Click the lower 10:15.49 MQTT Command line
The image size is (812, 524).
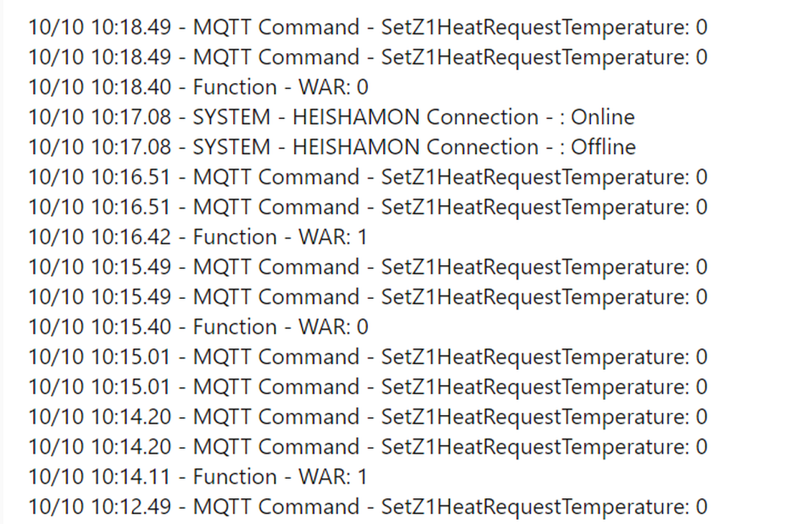[367, 297]
